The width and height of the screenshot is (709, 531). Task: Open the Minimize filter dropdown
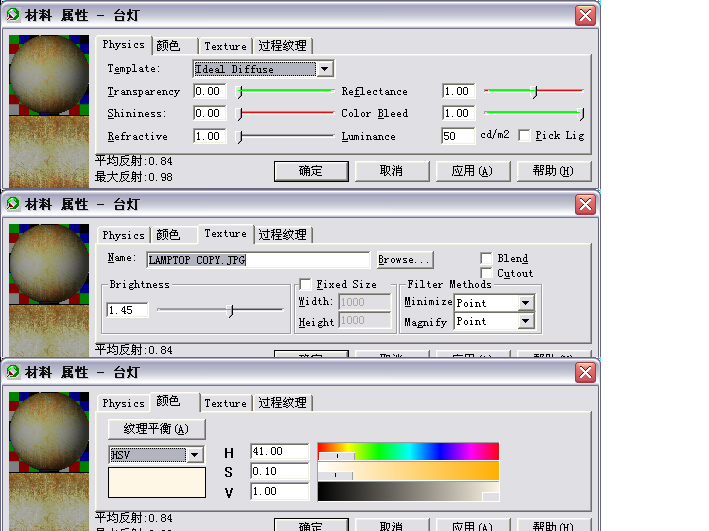tap(525, 303)
